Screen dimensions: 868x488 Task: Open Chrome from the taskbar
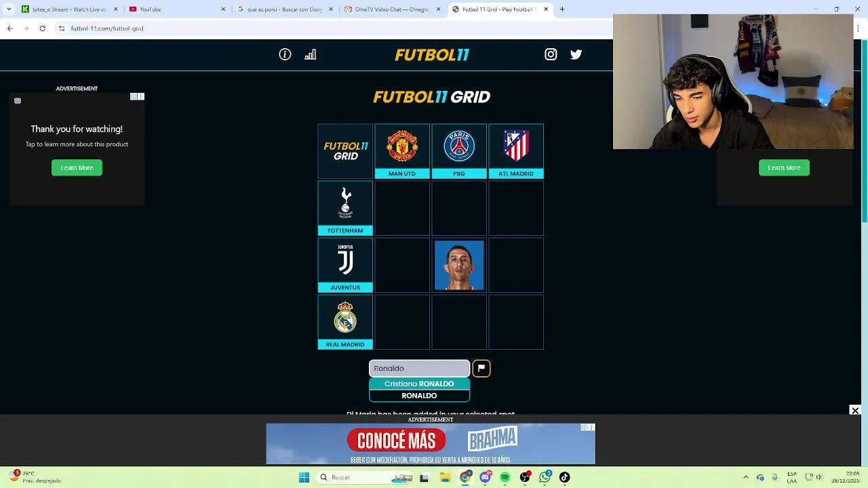click(465, 477)
